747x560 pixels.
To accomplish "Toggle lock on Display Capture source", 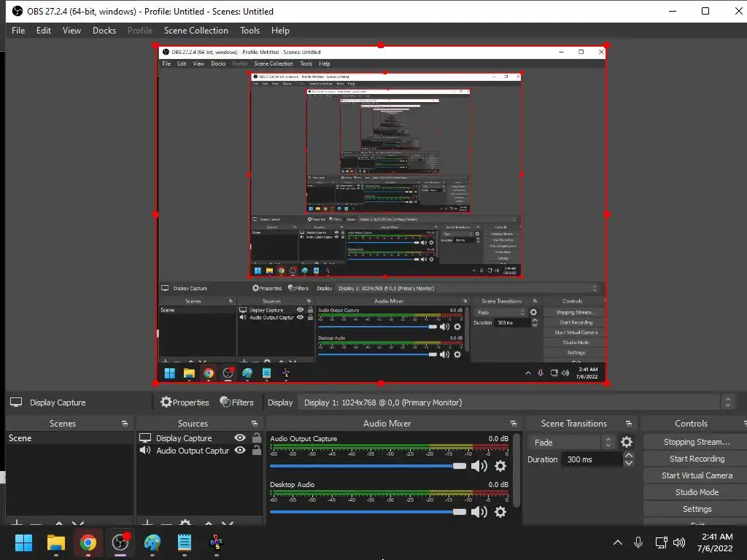I will point(256,437).
